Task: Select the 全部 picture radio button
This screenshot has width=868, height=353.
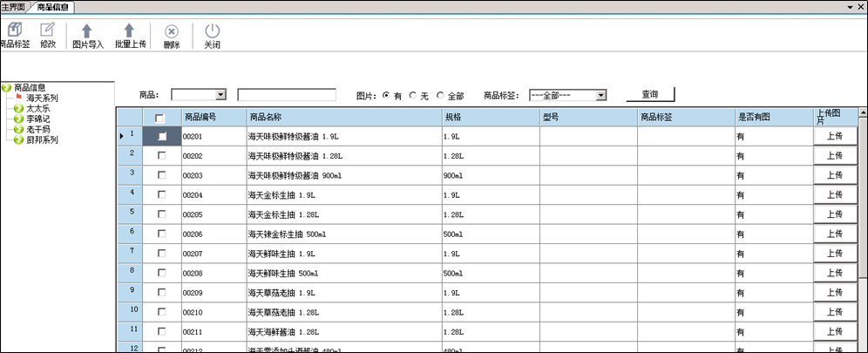Action: [440, 95]
